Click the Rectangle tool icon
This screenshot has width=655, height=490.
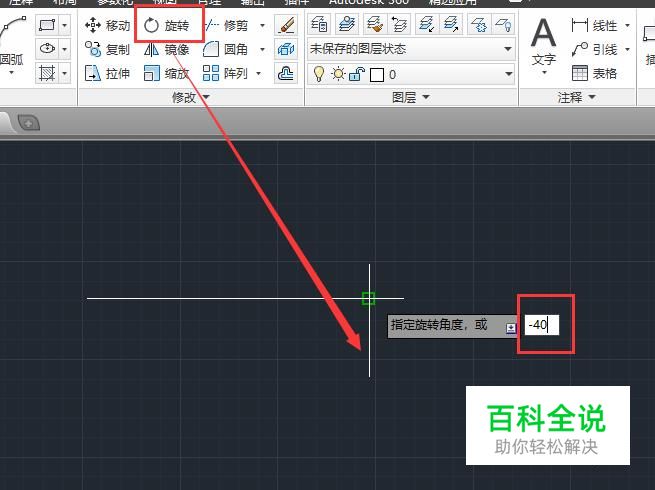(47, 25)
